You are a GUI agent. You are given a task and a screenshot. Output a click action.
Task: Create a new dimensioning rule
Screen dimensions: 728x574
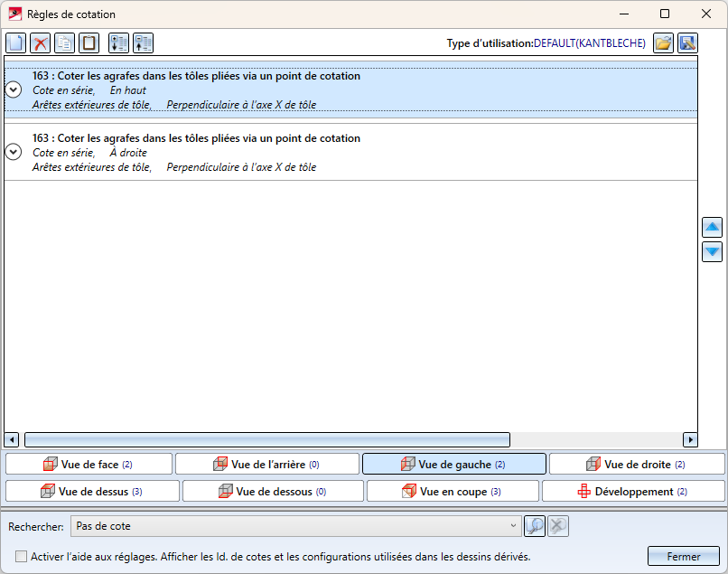tap(15, 43)
